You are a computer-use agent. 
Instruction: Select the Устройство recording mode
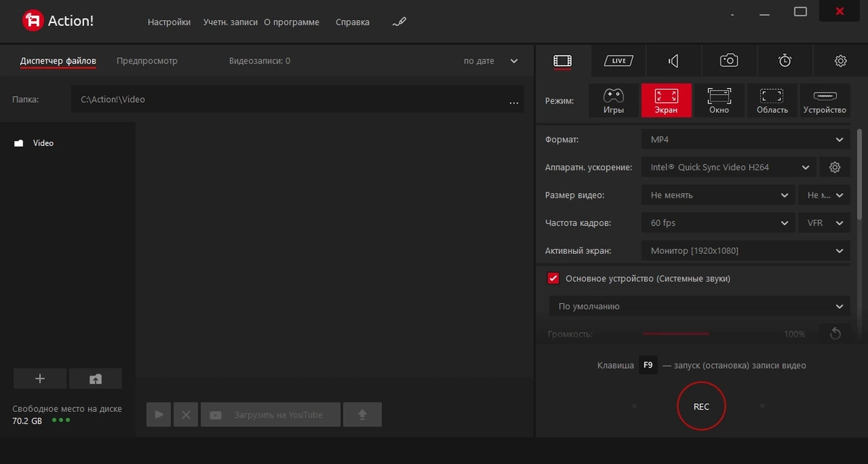pyautogui.click(x=825, y=101)
